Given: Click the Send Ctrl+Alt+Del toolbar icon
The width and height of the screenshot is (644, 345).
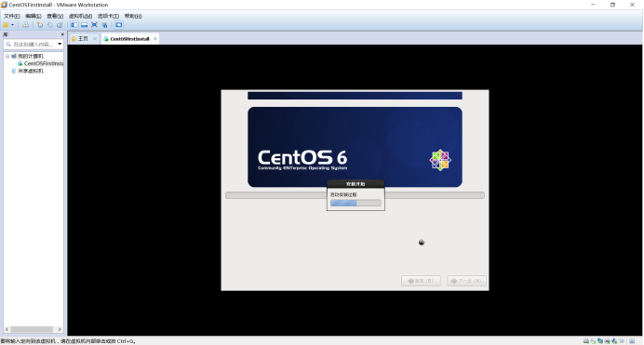Looking at the screenshot, I should click(25, 25).
